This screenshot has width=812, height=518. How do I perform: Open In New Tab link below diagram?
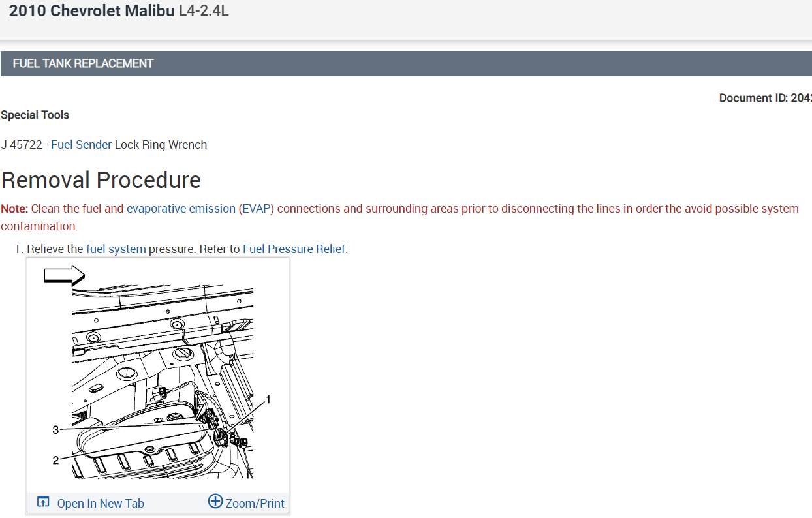101,503
